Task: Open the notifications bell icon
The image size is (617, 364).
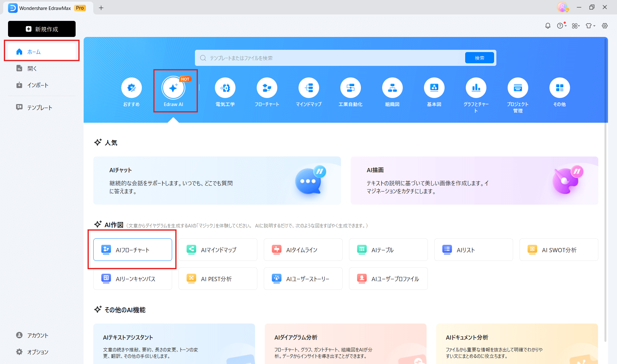Action: pyautogui.click(x=548, y=26)
